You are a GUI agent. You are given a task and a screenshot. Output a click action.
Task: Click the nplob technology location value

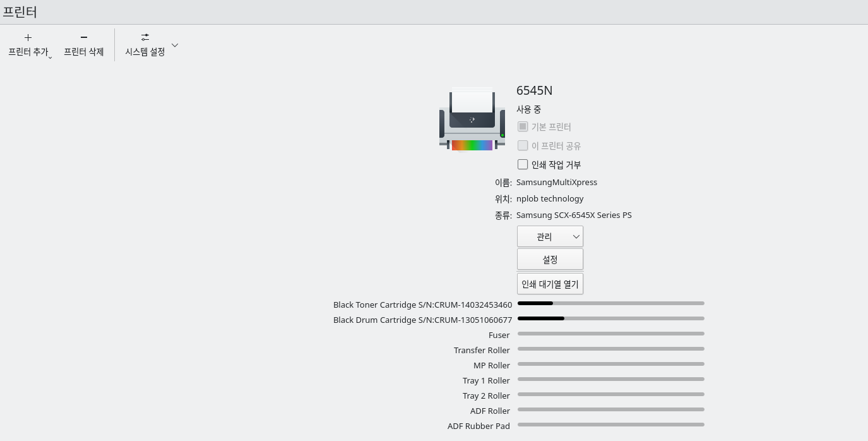[x=550, y=198]
